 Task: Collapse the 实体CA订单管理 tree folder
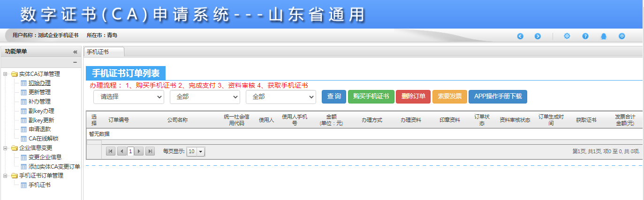pos(5,74)
